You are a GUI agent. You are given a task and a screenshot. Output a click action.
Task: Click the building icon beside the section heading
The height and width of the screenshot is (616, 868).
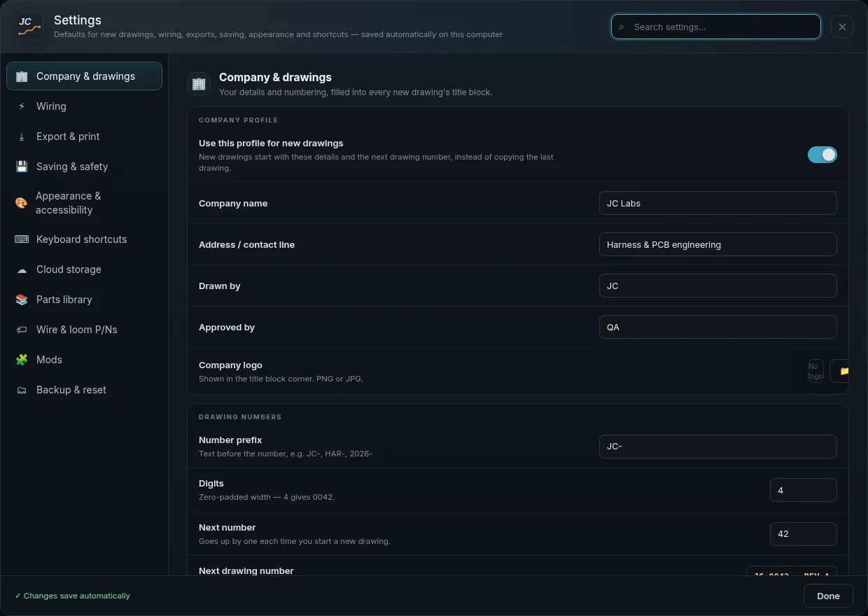(199, 84)
